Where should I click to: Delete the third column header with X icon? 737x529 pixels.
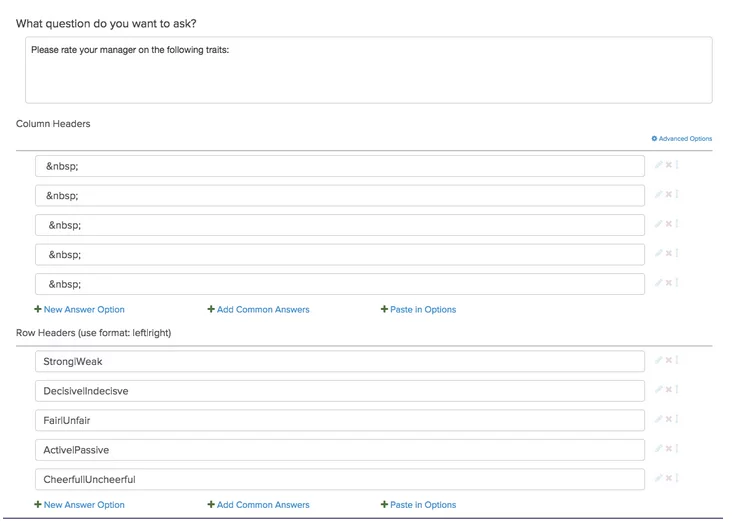tap(668, 225)
